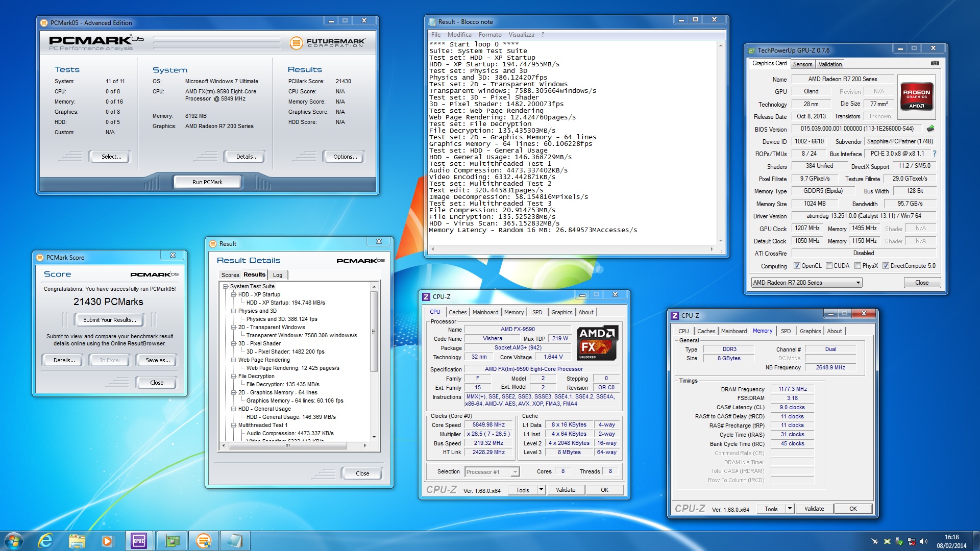Screen dimensions: 980x551
Task: Switch to the Log tab in Result Details
Action: (x=278, y=275)
